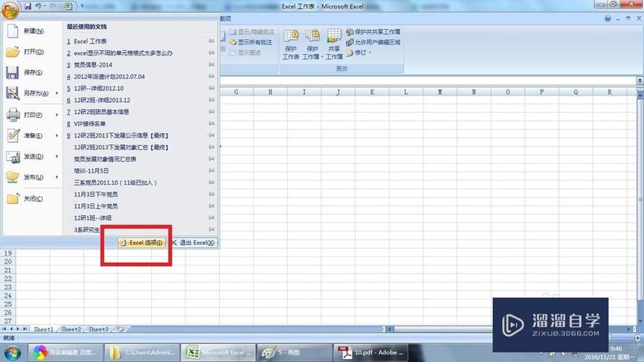Click the last-sheet navigation arrow

[x=25, y=329]
